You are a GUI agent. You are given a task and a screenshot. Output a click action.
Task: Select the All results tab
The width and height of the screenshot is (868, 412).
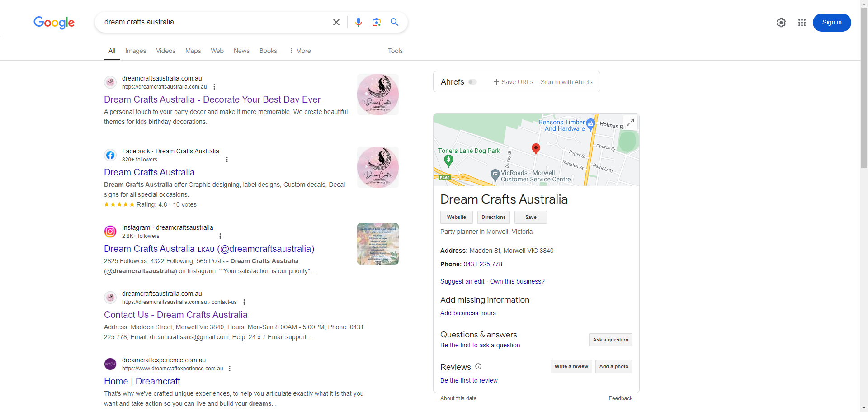(x=112, y=51)
